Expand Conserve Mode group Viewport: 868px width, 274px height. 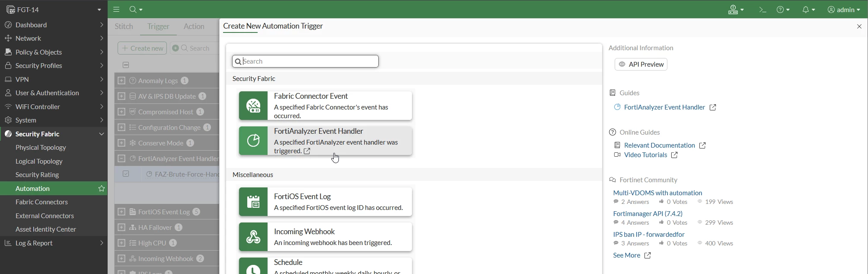(x=121, y=143)
